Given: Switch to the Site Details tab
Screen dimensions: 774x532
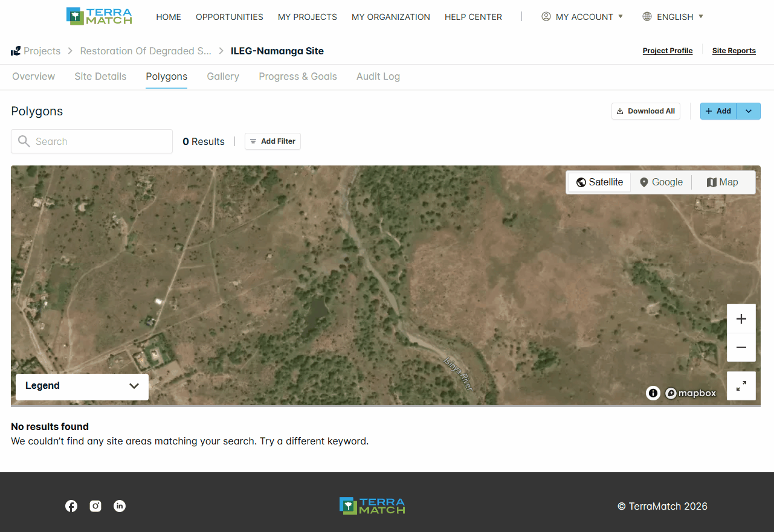Looking at the screenshot, I should pos(100,77).
